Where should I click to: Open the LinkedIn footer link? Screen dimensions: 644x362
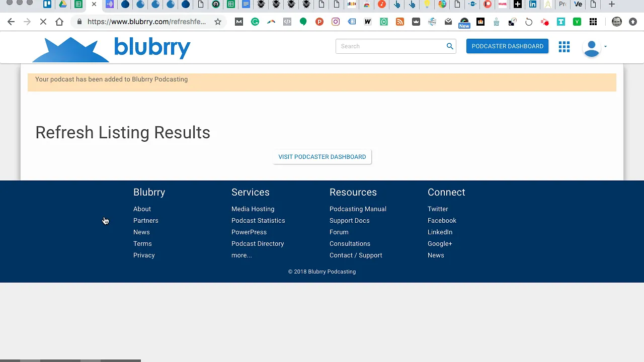pos(440,232)
